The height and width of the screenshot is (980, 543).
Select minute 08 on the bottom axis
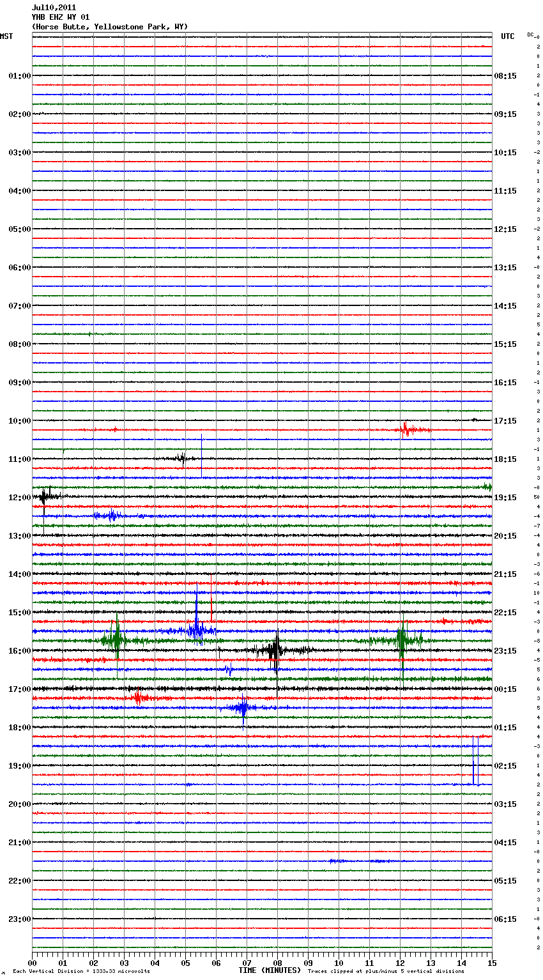277,963
